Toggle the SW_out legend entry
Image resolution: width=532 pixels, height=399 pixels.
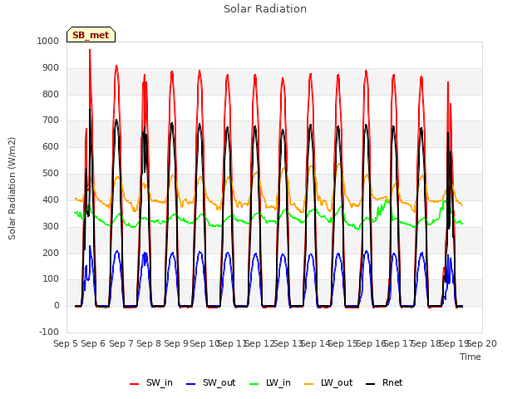coord(210,383)
